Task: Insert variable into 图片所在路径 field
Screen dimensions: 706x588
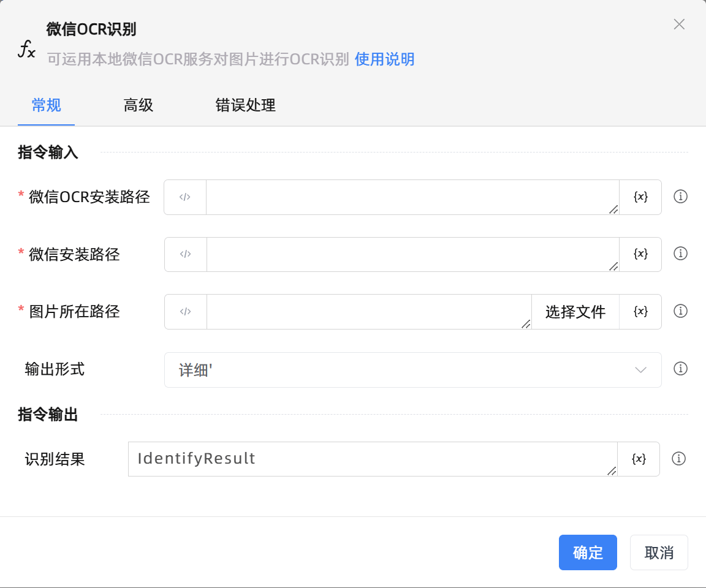Action: click(640, 311)
